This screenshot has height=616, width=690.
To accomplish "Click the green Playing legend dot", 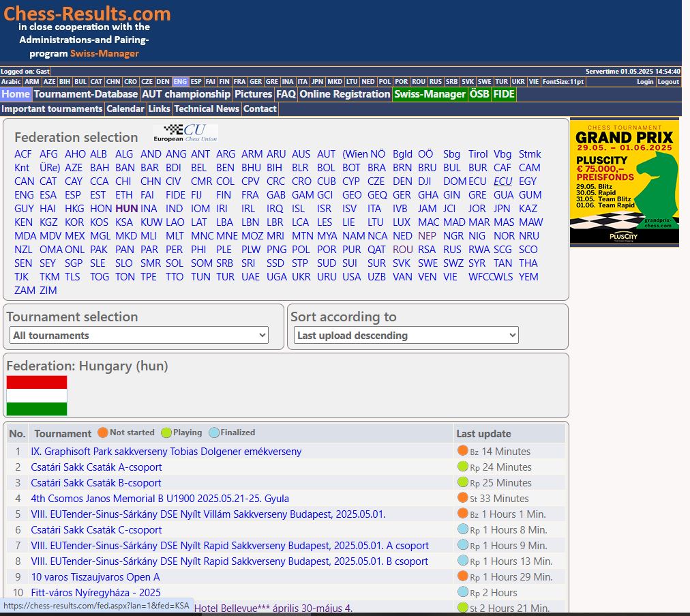I will click(166, 432).
